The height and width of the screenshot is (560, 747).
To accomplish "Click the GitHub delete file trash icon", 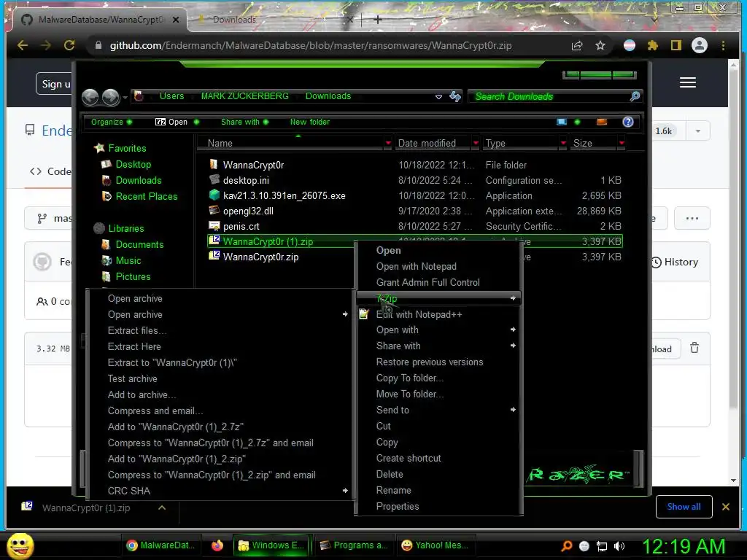I will 694,348.
